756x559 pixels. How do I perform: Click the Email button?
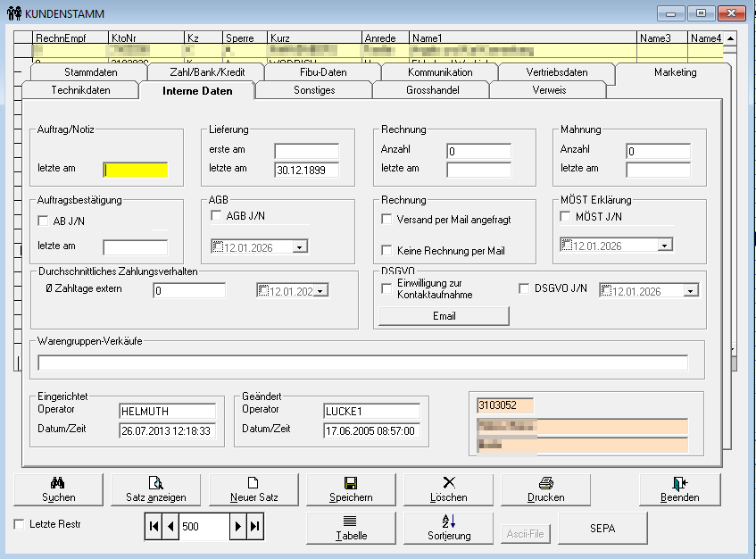click(444, 316)
